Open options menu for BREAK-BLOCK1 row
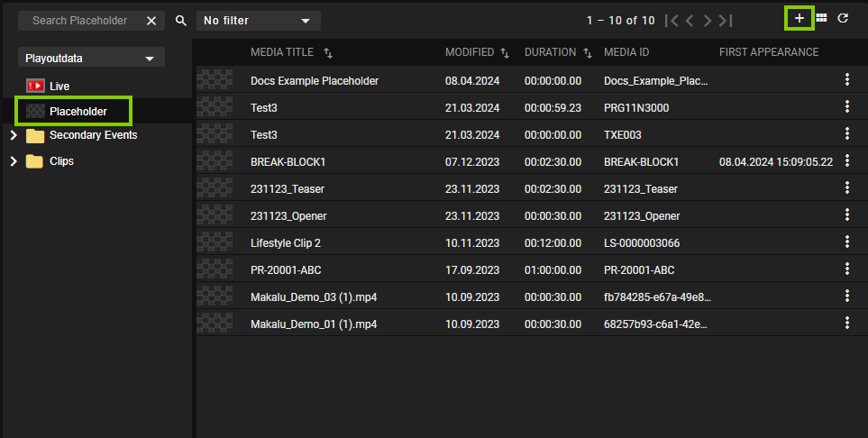The width and height of the screenshot is (868, 438). [x=846, y=161]
